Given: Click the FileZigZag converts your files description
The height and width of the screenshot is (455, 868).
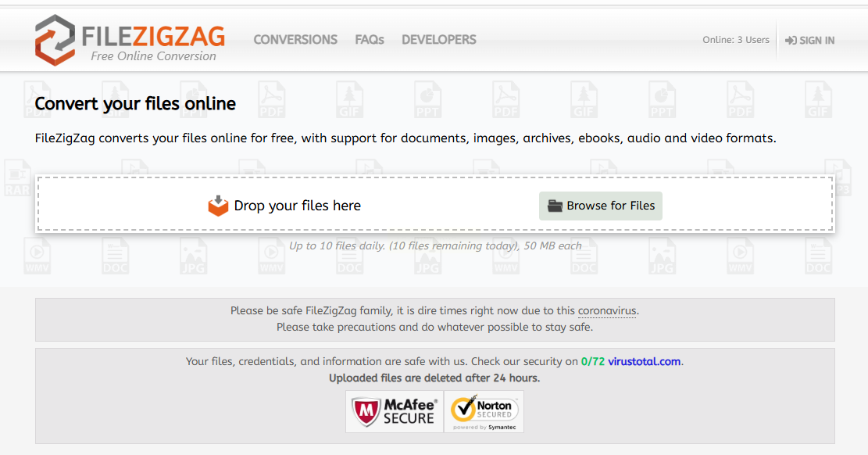Looking at the screenshot, I should (x=405, y=138).
